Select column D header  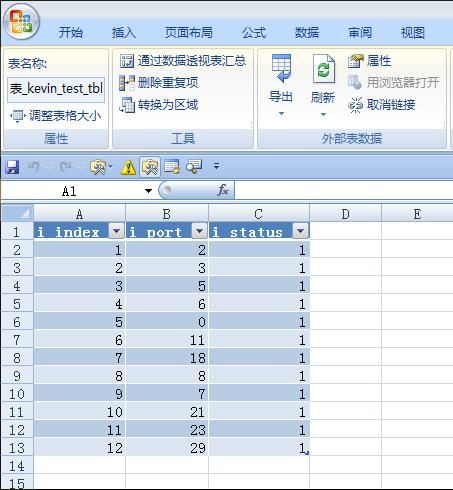(x=345, y=214)
